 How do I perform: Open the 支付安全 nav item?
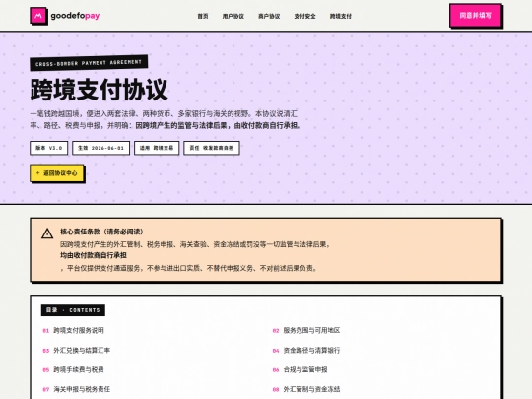(304, 16)
